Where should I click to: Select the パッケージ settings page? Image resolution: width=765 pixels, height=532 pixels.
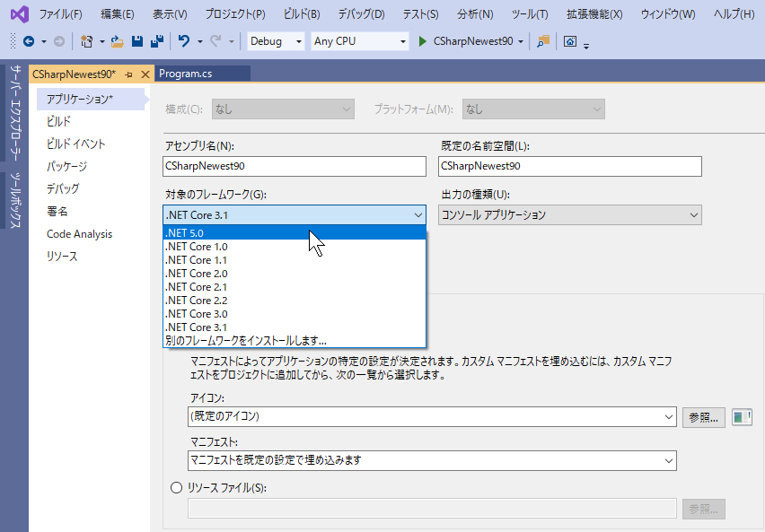tap(66, 166)
